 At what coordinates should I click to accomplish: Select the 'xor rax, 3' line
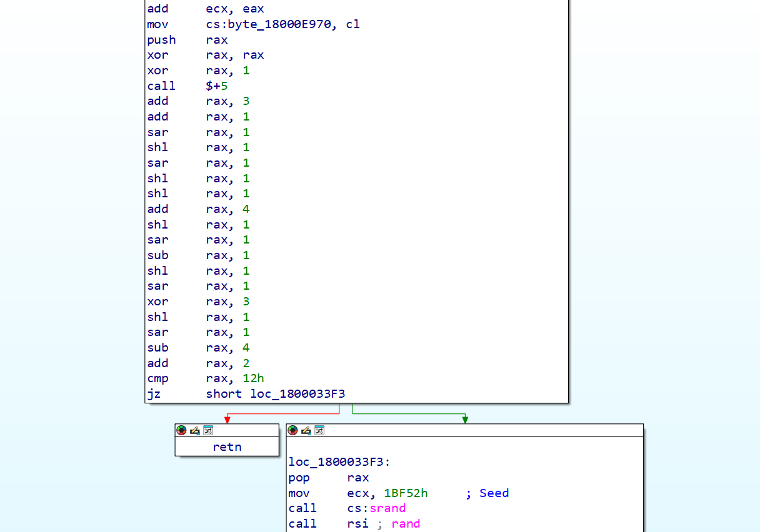[x=198, y=302]
